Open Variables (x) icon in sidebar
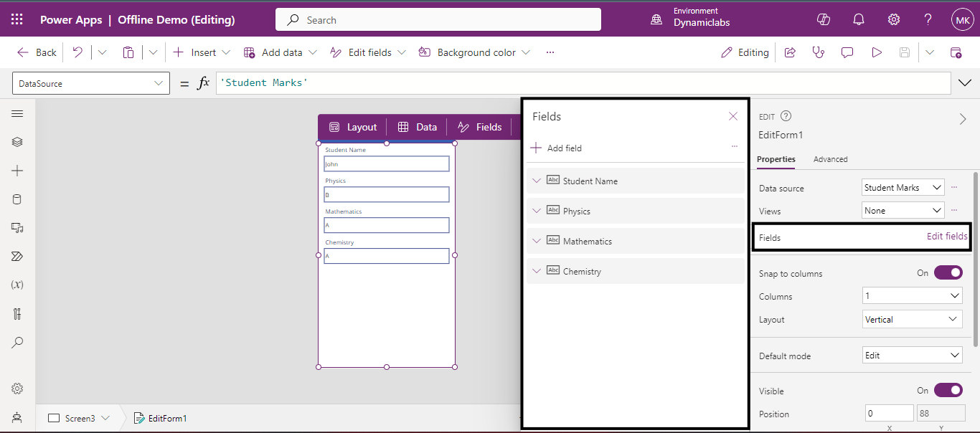 pos(17,285)
